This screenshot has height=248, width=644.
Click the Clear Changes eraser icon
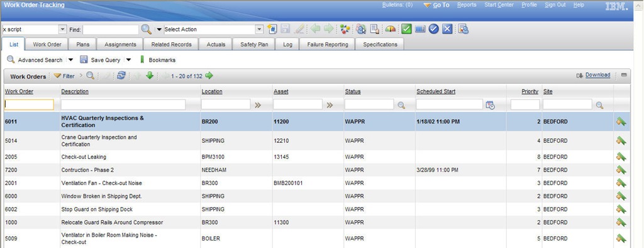point(299,29)
